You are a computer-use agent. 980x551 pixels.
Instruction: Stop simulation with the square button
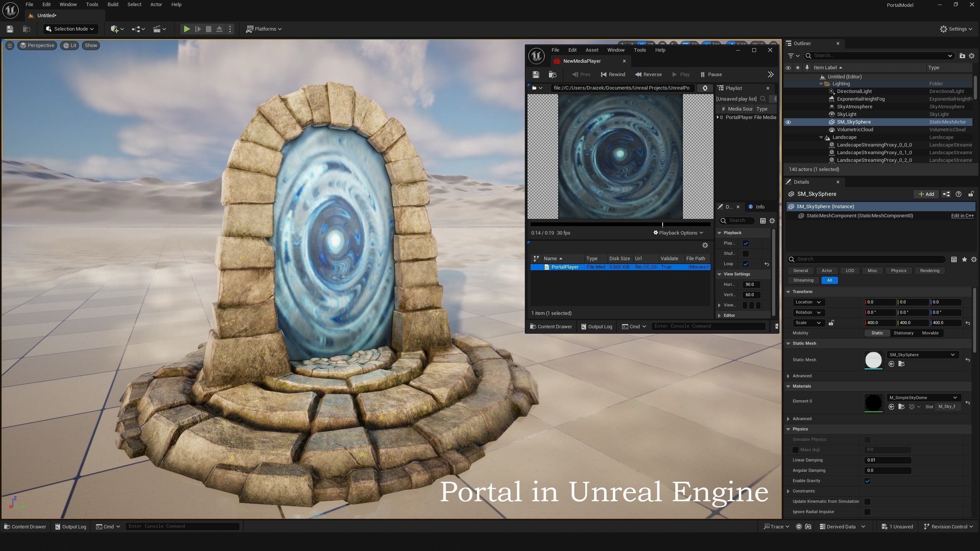[x=209, y=29]
